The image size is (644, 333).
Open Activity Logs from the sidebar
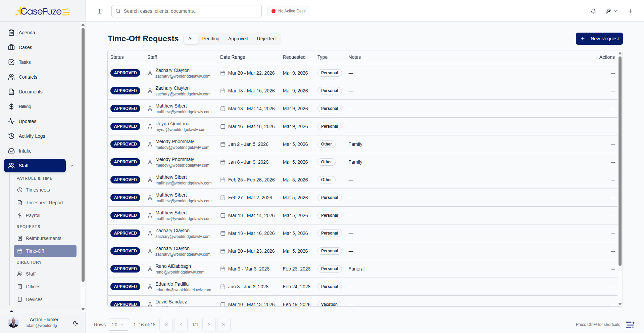pyautogui.click(x=31, y=136)
